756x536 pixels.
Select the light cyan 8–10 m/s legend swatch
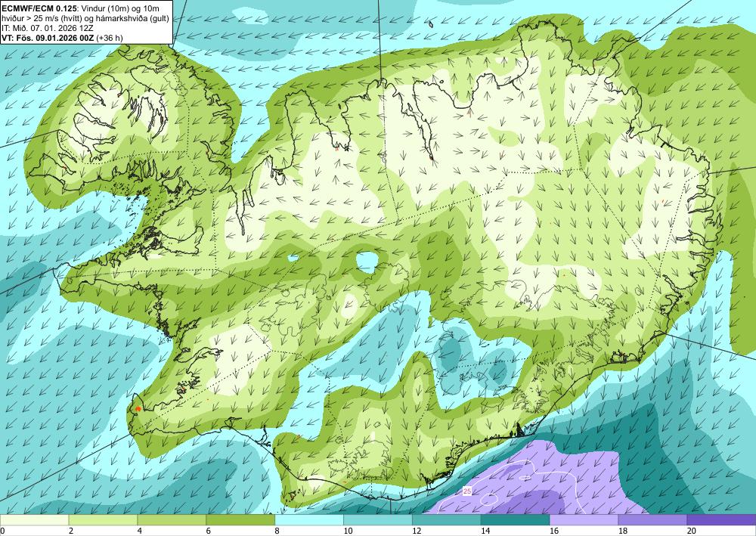click(x=309, y=519)
